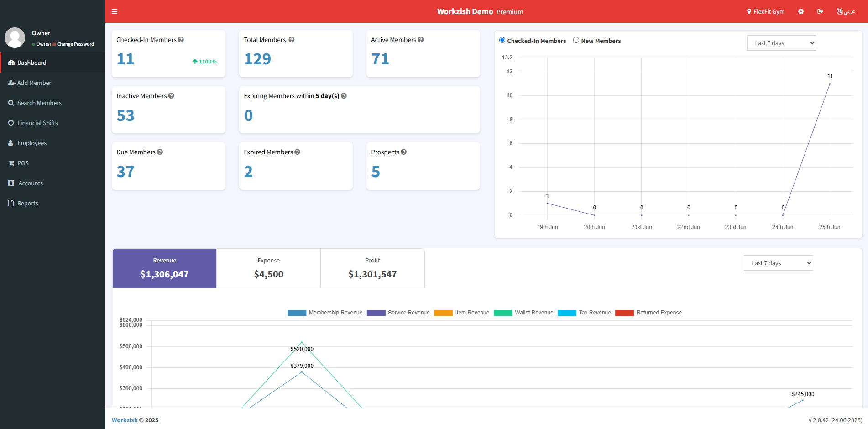Click help icon beside Due Members
This screenshot has height=429, width=868.
click(x=160, y=152)
